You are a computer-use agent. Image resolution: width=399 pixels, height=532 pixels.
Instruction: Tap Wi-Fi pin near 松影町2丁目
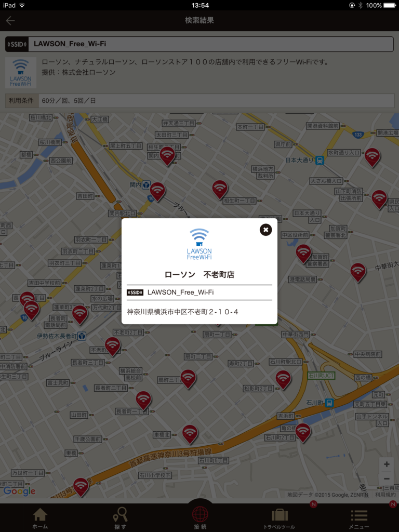[x=283, y=380]
